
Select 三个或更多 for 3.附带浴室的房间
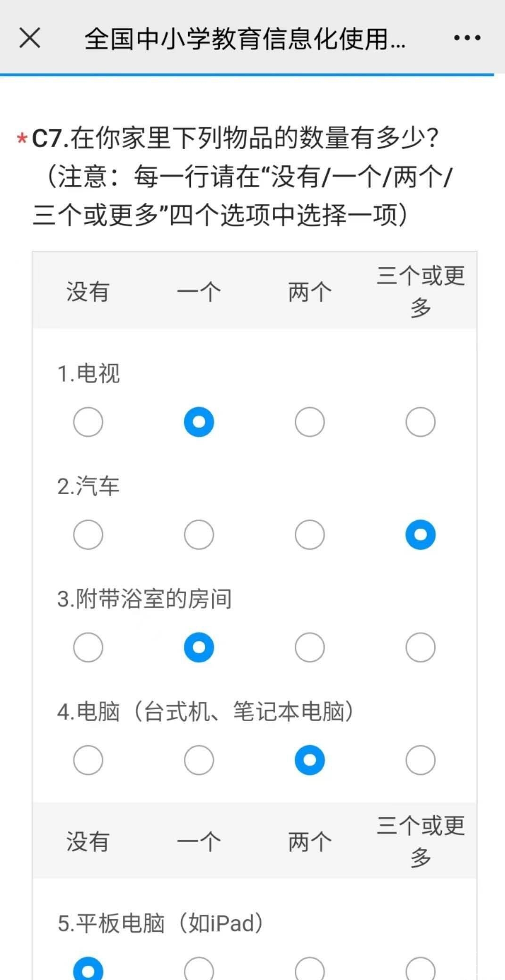[420, 647]
